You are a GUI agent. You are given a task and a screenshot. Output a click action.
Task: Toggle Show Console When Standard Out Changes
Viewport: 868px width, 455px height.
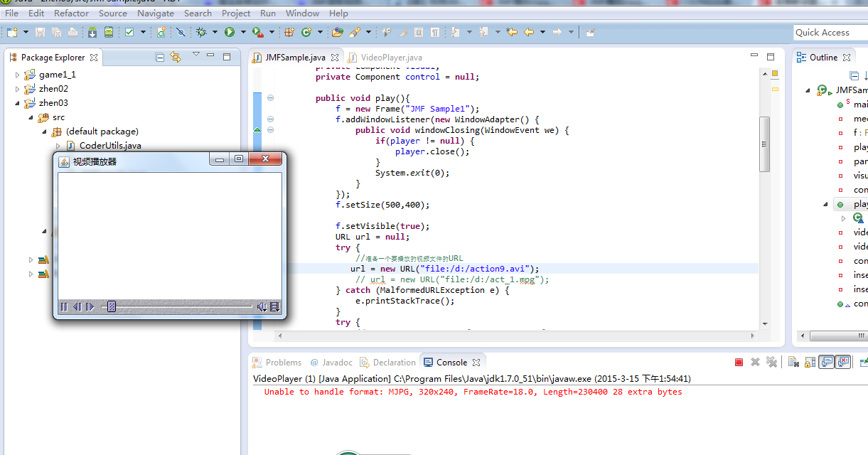coord(826,363)
